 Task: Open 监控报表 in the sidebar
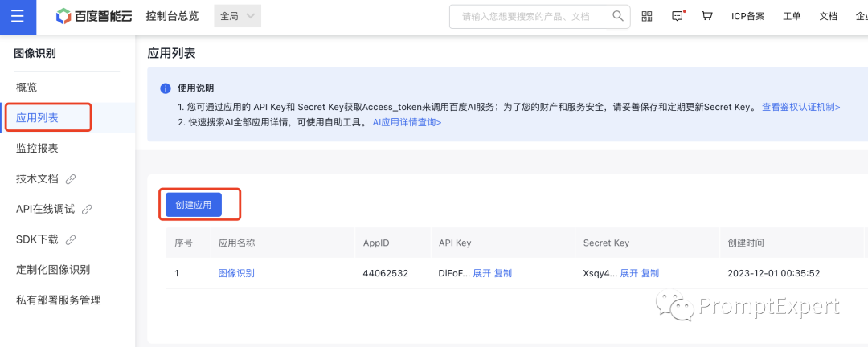[37, 148]
